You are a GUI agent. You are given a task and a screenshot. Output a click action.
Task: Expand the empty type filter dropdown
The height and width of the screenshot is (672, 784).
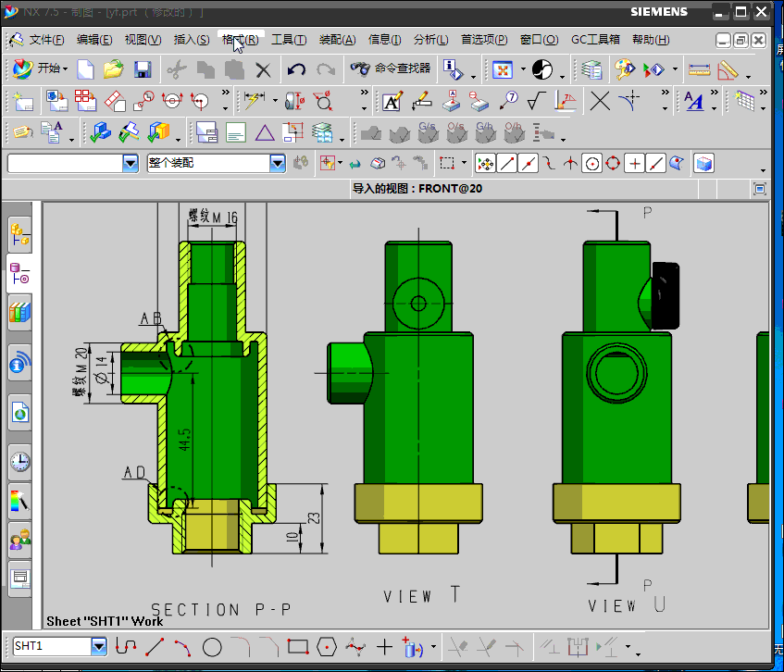(x=131, y=163)
